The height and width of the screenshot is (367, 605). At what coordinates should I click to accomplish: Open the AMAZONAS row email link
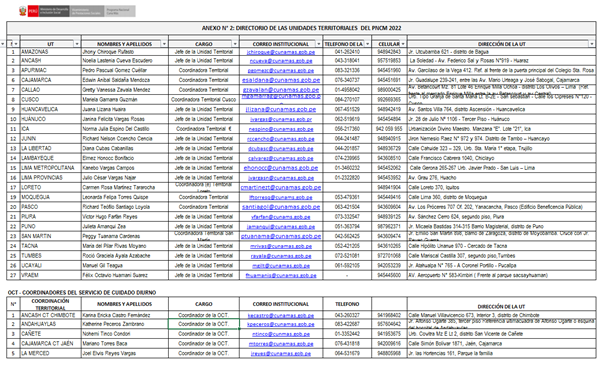281,52
